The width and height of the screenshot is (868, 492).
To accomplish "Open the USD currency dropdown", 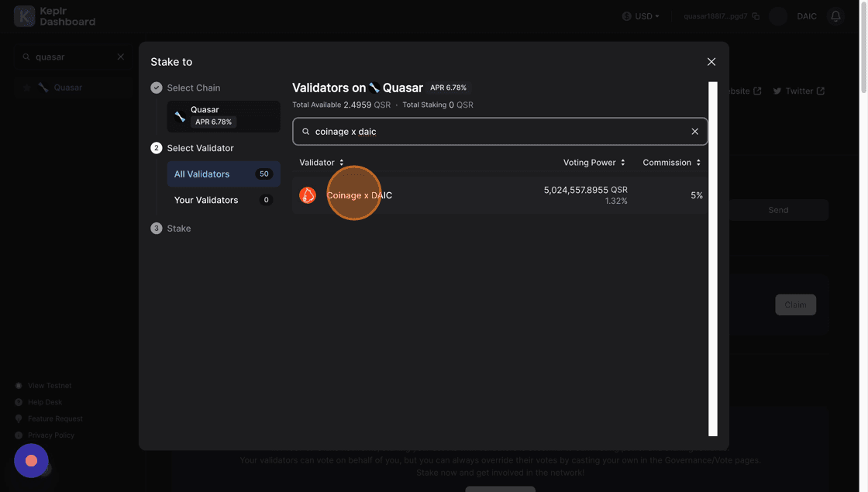I will (641, 16).
